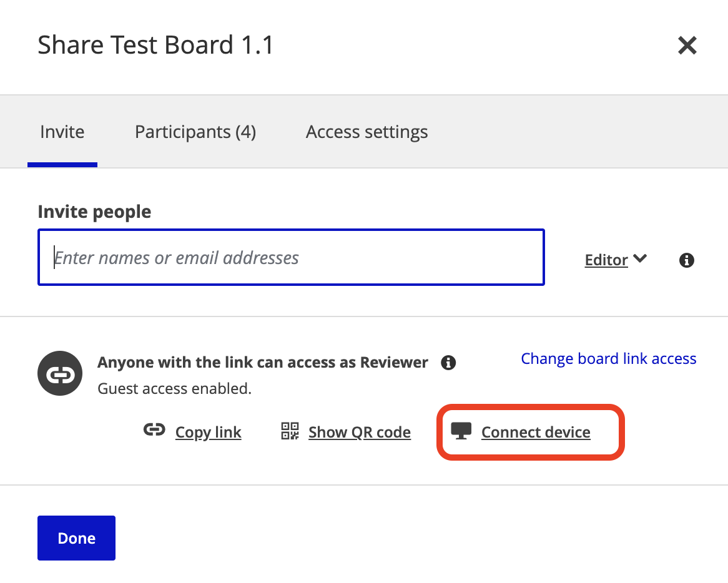Close the Share Test Board dialog
Viewport: 728px width, 583px height.
click(687, 46)
